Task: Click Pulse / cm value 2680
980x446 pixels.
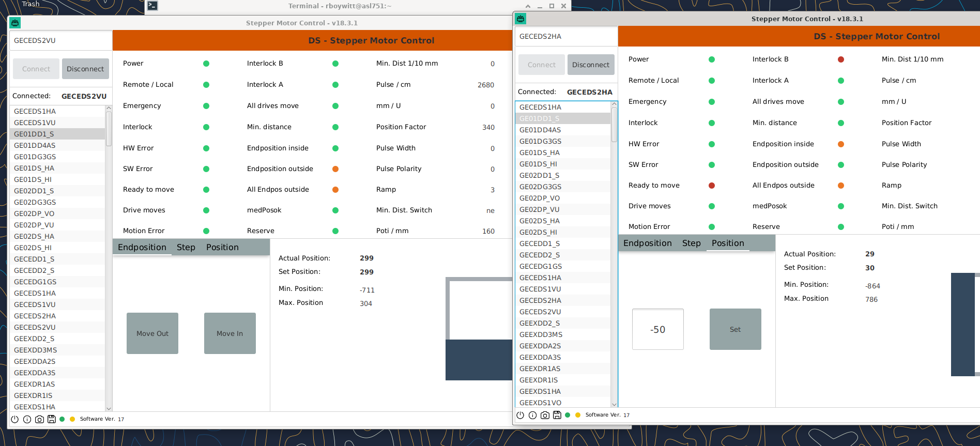Action: click(x=486, y=85)
